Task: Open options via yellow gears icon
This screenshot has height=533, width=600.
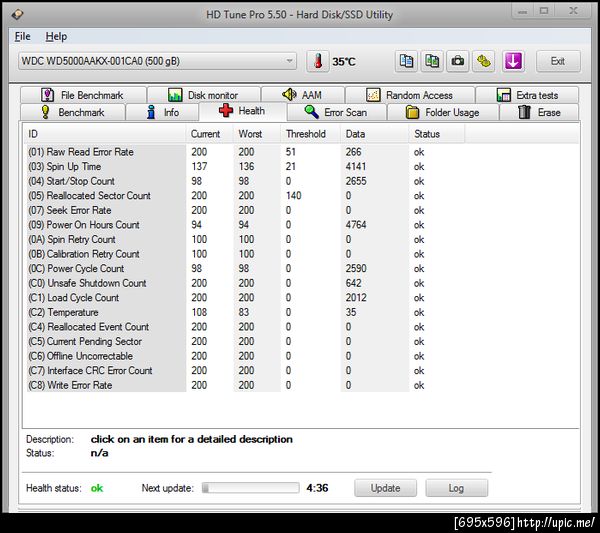Action: (x=483, y=61)
